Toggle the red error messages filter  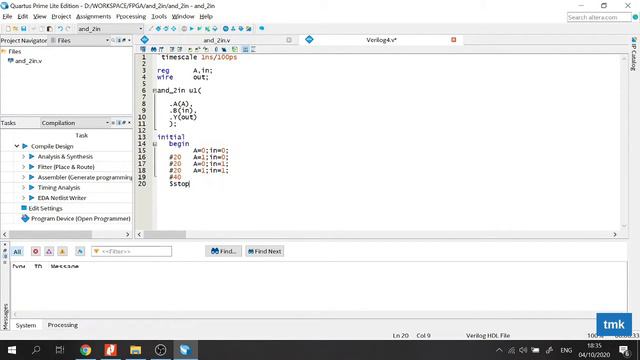tap(36, 251)
